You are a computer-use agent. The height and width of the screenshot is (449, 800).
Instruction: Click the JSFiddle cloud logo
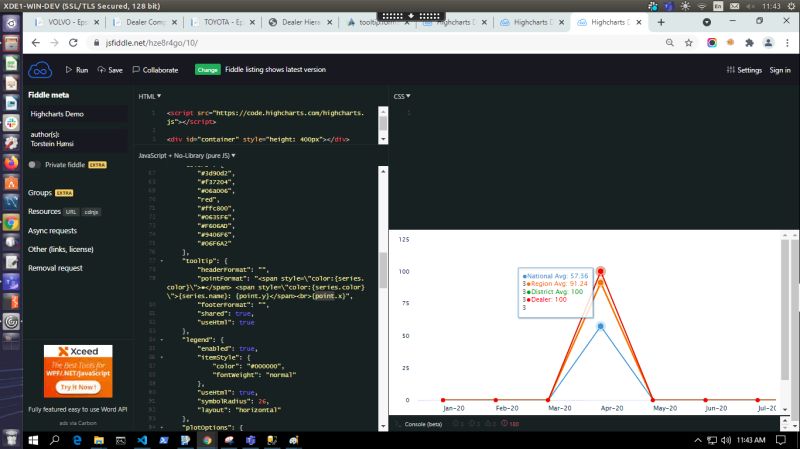point(40,70)
